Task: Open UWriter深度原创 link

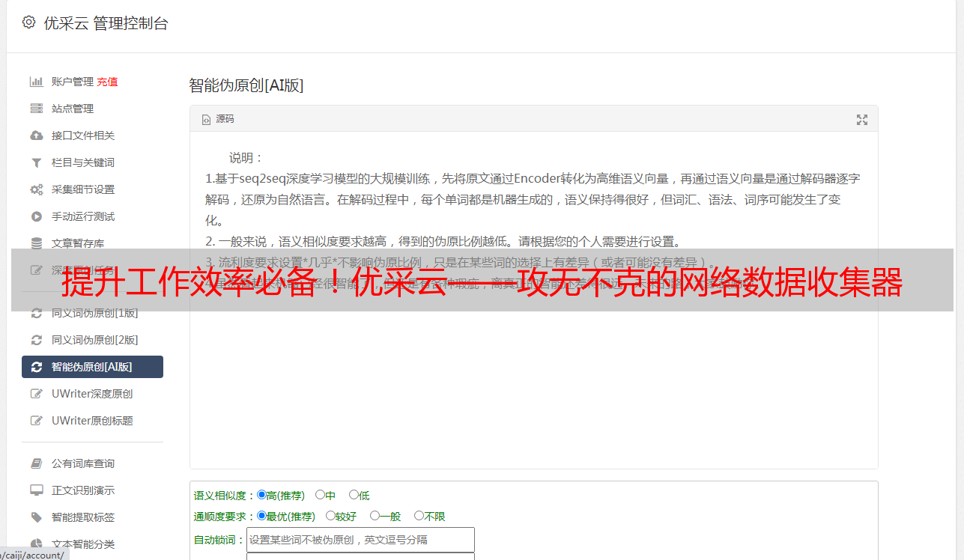Action: (92, 394)
